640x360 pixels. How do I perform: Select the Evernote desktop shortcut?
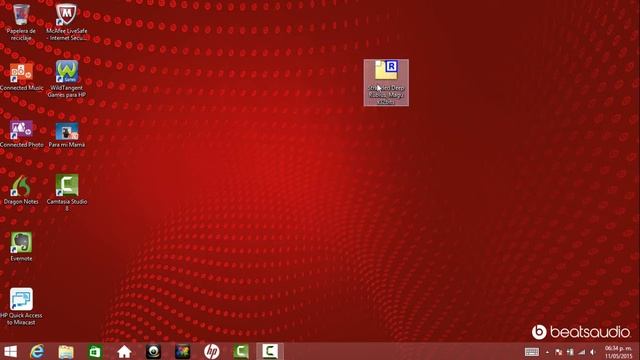[x=21, y=247]
